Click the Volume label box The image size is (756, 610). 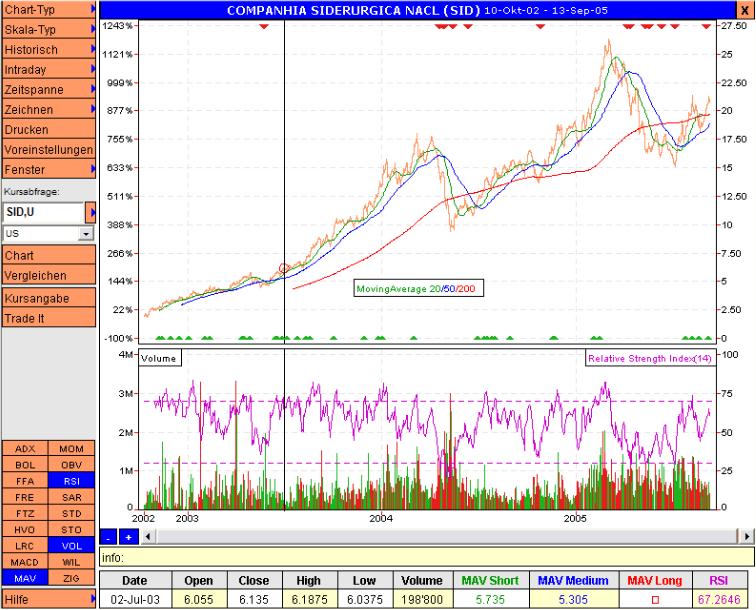(x=160, y=358)
